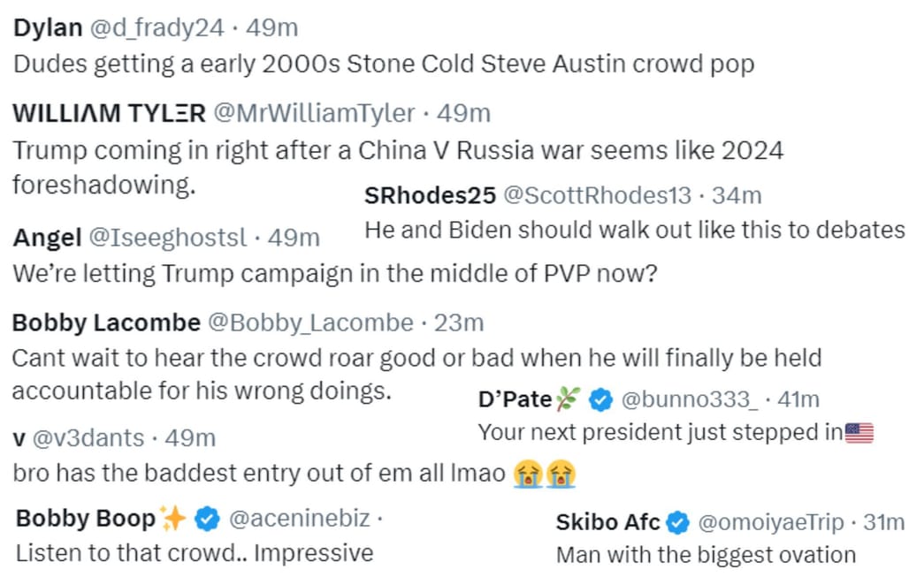Click Bobby Boop's verified checkmark badge

point(206,519)
